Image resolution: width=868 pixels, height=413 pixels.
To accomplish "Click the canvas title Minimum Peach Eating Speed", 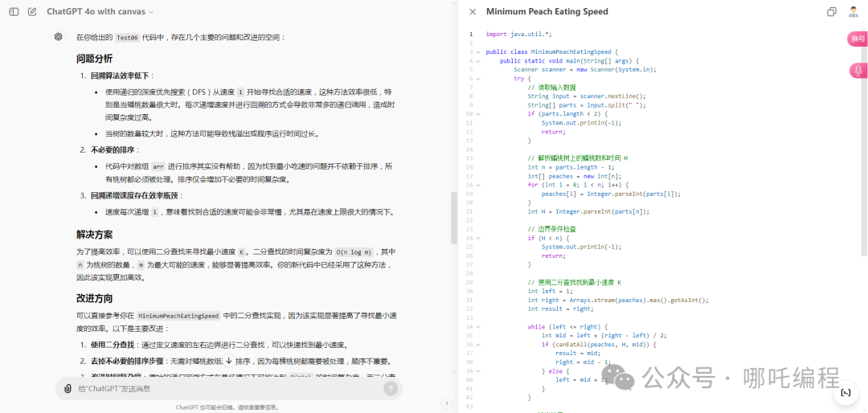I will pyautogui.click(x=547, y=12).
